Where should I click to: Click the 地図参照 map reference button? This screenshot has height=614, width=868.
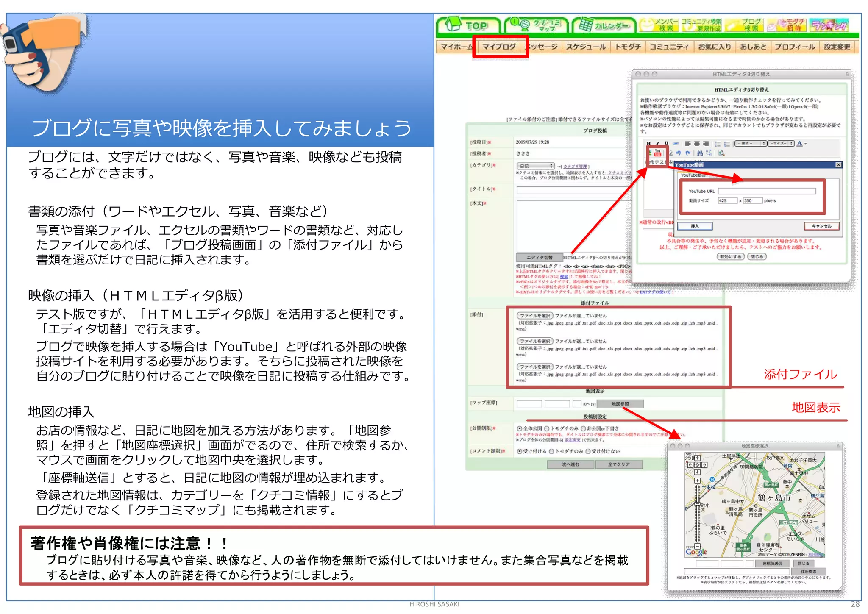click(x=620, y=404)
